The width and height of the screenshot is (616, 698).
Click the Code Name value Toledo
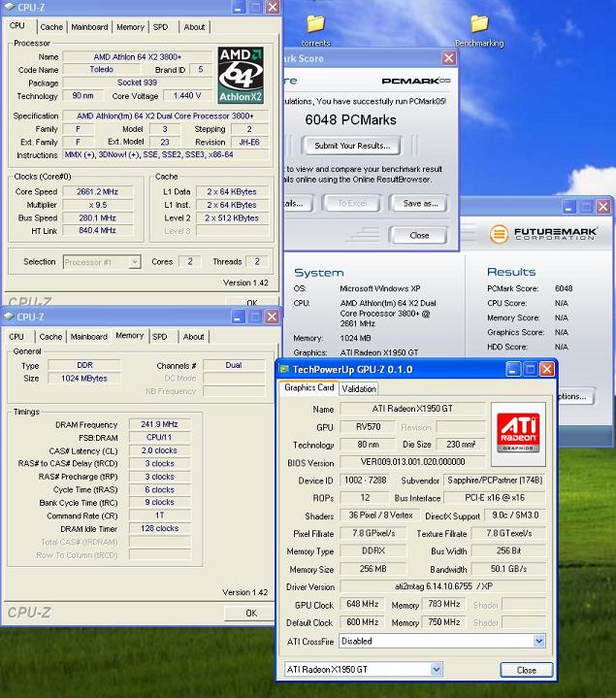tap(102, 70)
